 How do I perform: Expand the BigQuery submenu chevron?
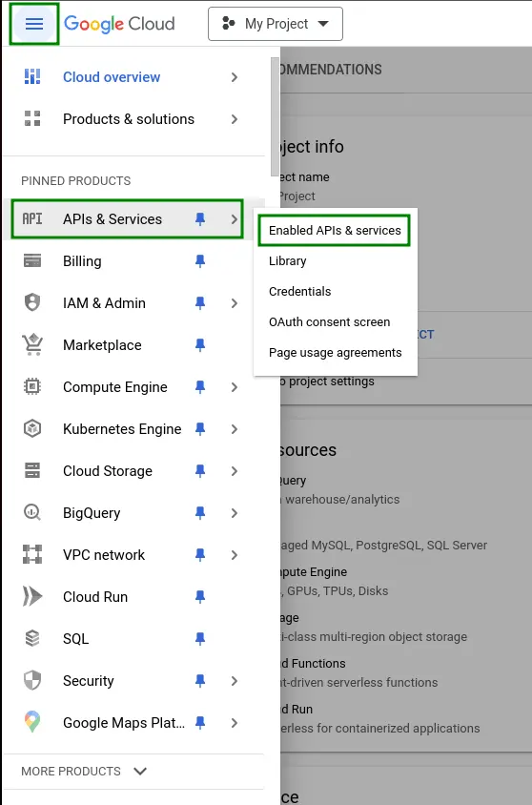point(235,513)
